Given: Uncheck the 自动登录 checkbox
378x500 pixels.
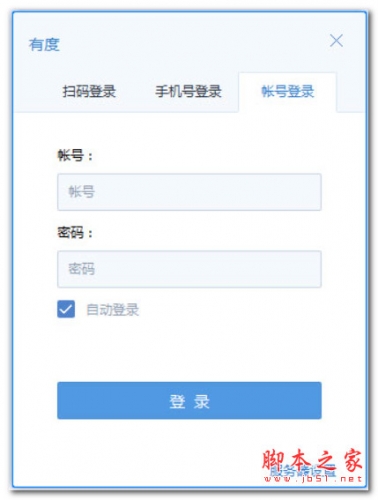Looking at the screenshot, I should [x=66, y=309].
